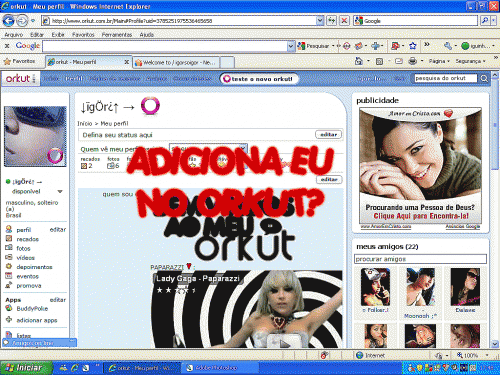Open the Favoritos menu in menu bar

click(83, 35)
